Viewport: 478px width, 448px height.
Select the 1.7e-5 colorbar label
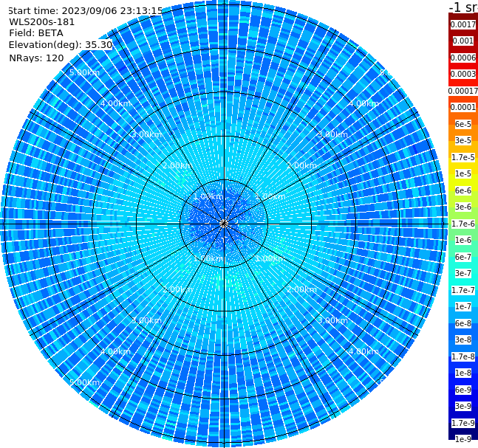(x=463, y=157)
